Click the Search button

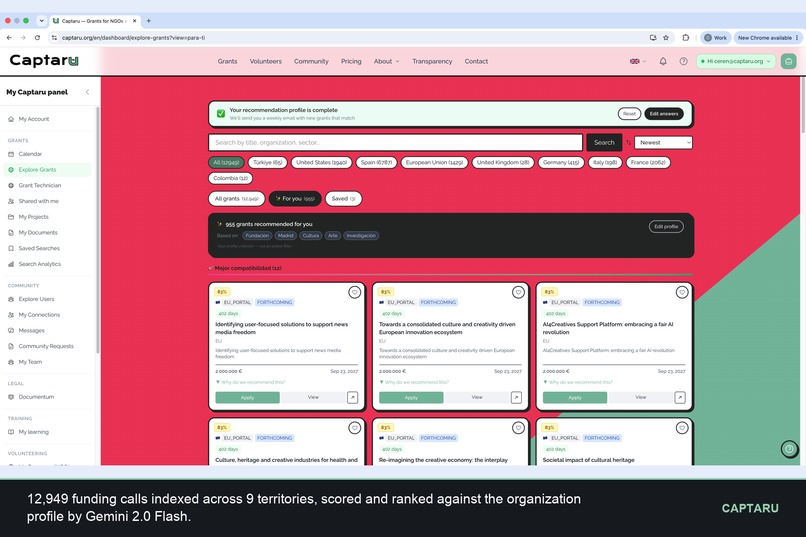[x=604, y=142]
